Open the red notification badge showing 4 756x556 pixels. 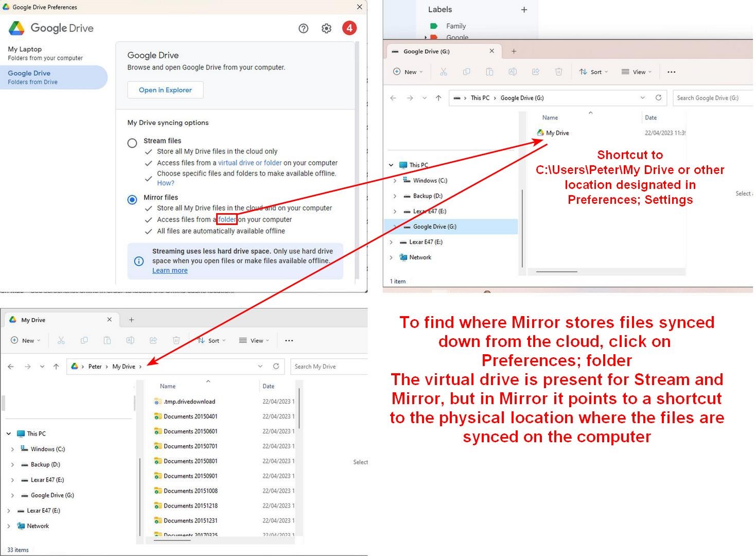tap(349, 28)
